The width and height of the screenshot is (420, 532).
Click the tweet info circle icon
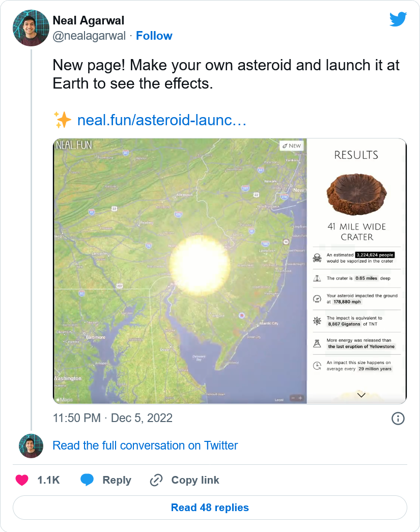click(398, 418)
